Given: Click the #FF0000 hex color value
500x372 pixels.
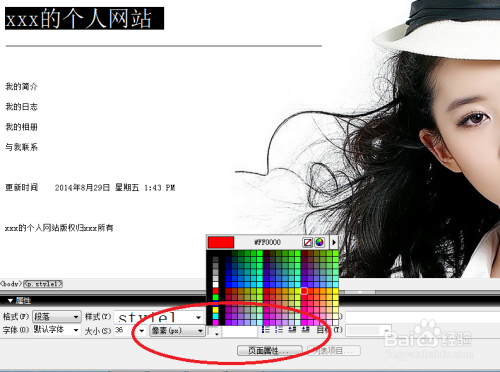Looking at the screenshot, I should pyautogui.click(x=267, y=242).
